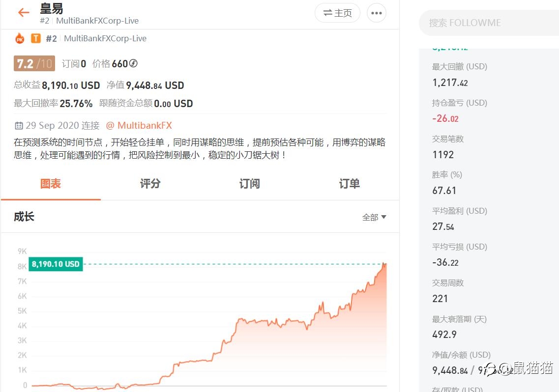Click the PK flame badge icon
This screenshot has width=559, height=392.
click(20, 38)
